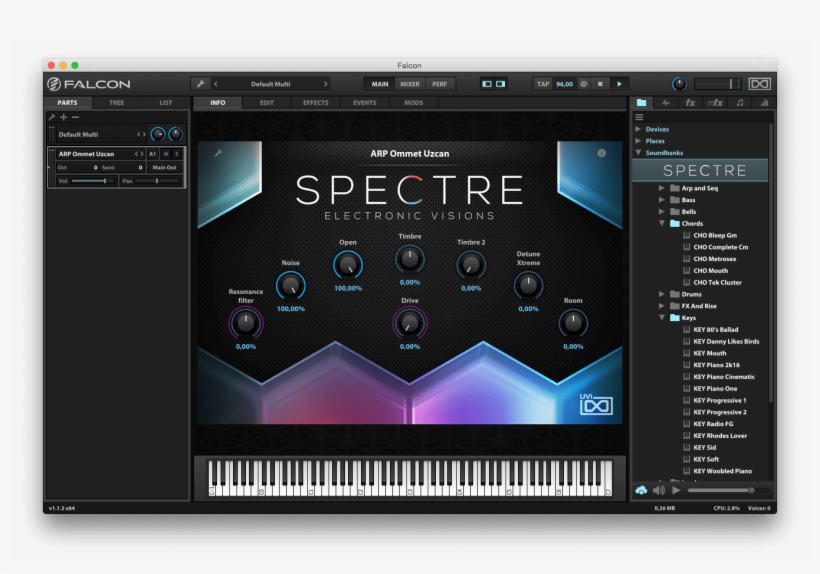Expand the Bass folder
This screenshot has height=574, width=820.
(662, 200)
